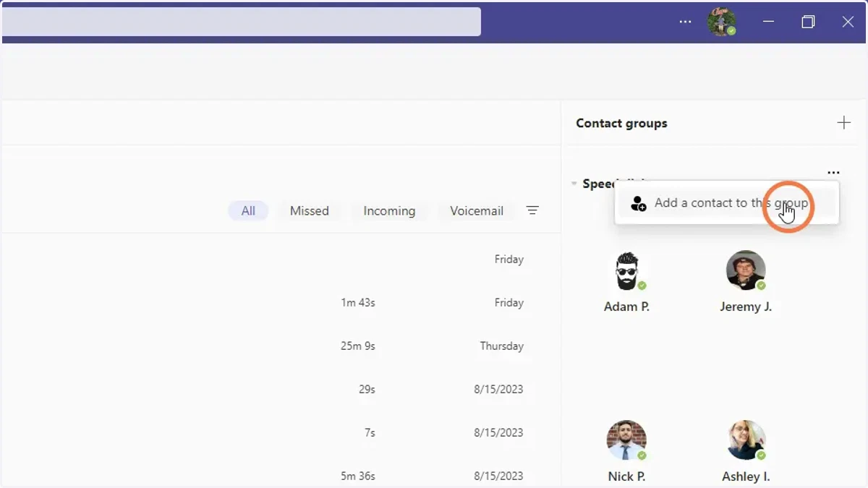The image size is (868, 488).
Task: Select Add a contact to this group
Action: pyautogui.click(x=727, y=203)
